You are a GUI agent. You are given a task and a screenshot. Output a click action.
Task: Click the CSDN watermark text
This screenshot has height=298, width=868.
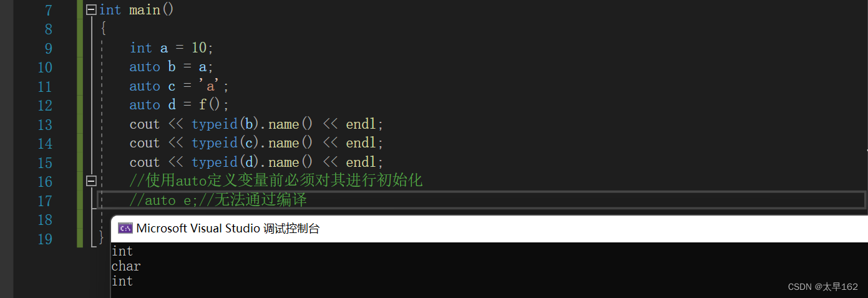point(822,287)
